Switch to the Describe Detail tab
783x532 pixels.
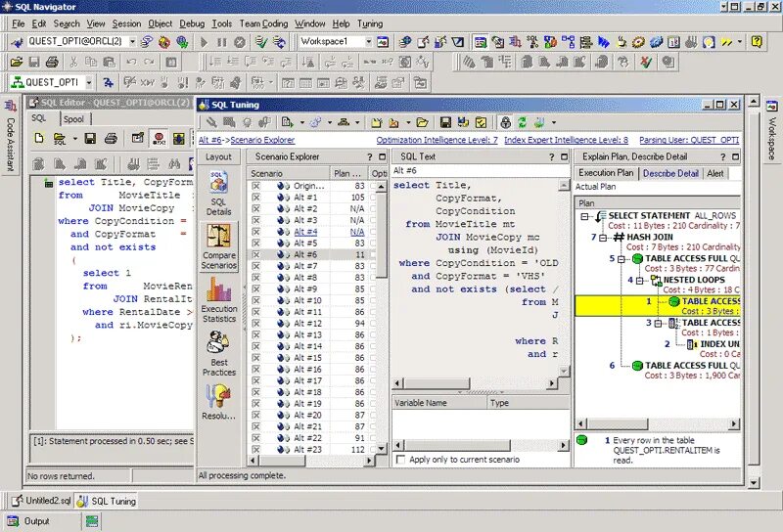pyautogui.click(x=670, y=173)
